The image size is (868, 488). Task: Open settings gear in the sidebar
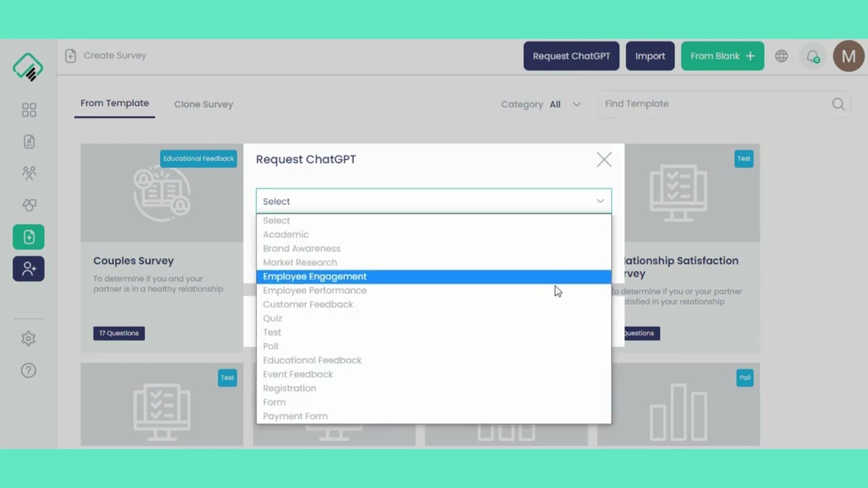[x=28, y=338]
